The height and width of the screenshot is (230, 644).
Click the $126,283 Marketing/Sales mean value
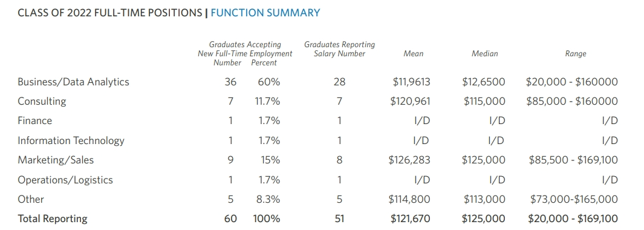[409, 160]
